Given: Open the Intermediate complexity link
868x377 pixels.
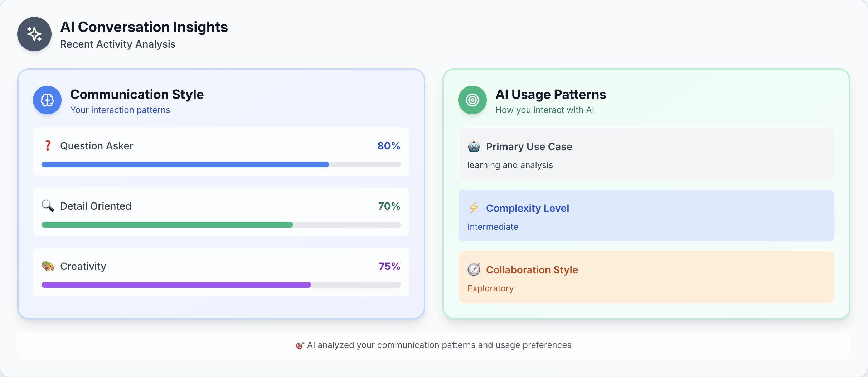Looking at the screenshot, I should click(493, 226).
